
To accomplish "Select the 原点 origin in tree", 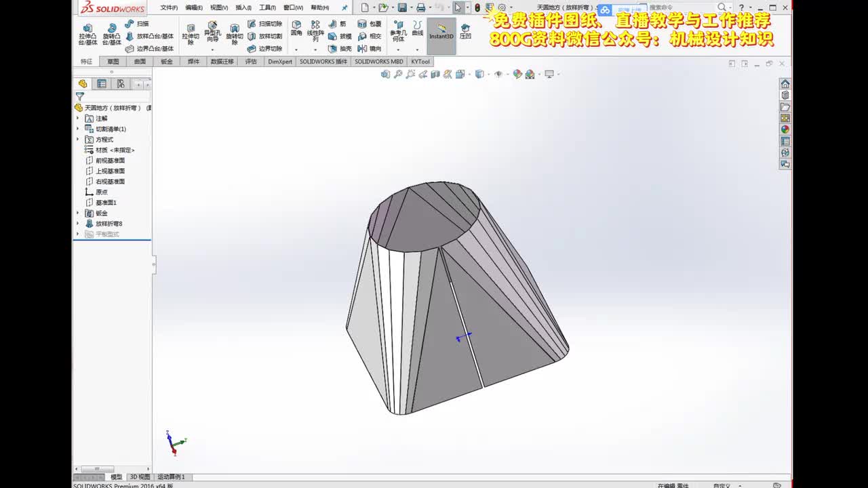I will (x=96, y=192).
